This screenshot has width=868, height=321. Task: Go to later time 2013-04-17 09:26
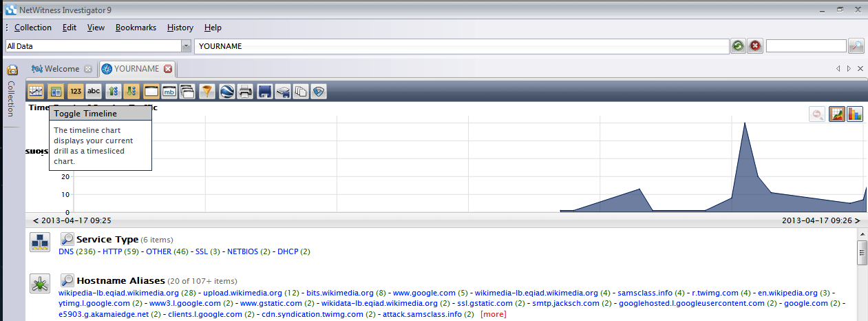point(822,220)
